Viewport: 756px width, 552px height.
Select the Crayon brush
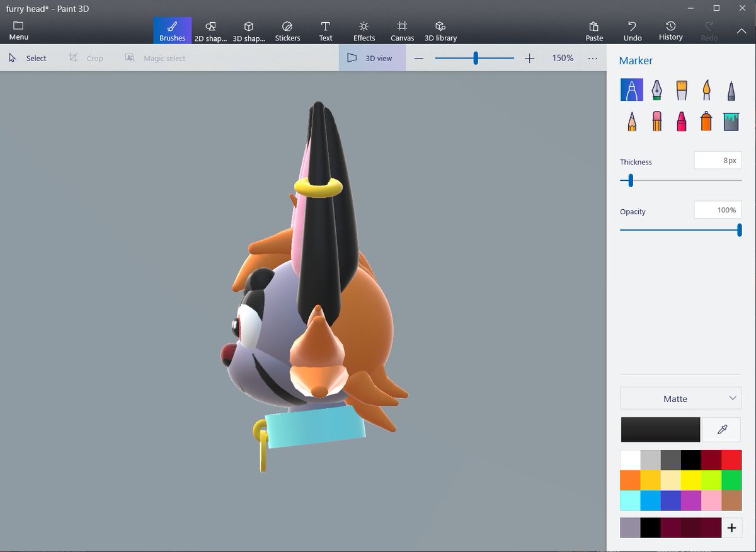tap(681, 121)
